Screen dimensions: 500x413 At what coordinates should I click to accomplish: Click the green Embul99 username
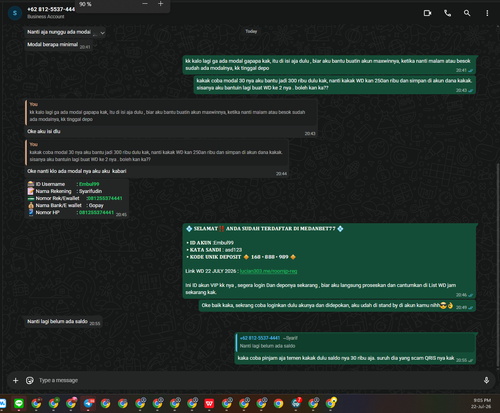tap(89, 184)
